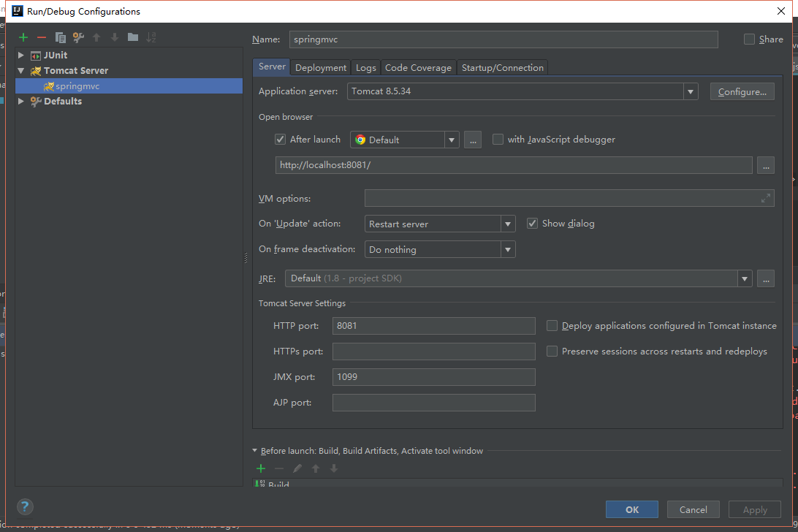Click the HTTPs port field
The image size is (798, 532).
(x=433, y=351)
